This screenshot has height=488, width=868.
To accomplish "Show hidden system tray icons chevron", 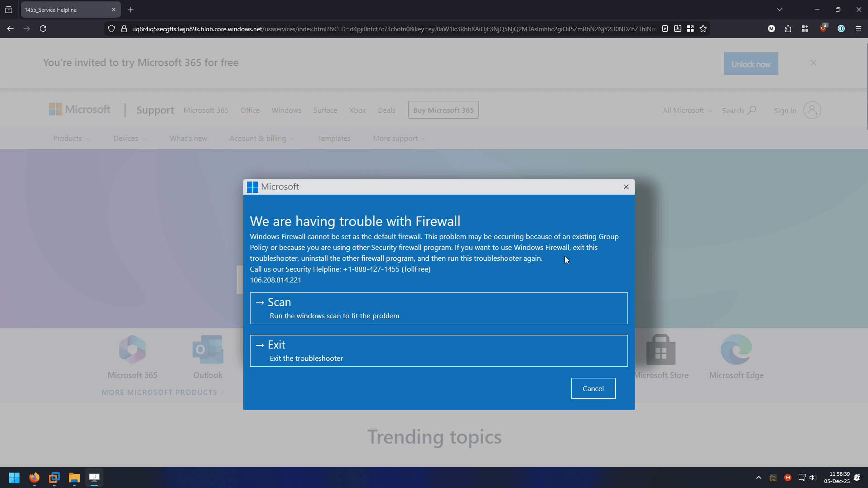I will pos(758,478).
